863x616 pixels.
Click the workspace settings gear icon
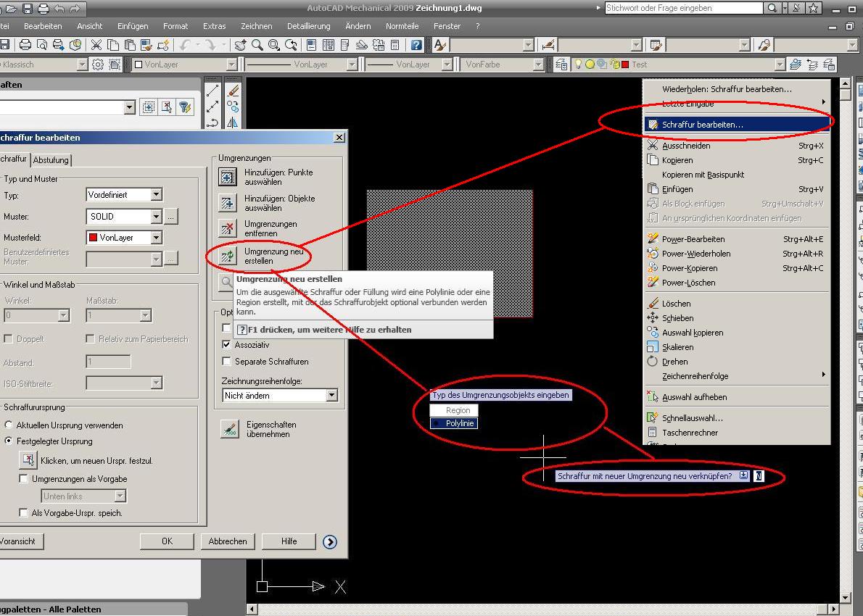coord(97,64)
